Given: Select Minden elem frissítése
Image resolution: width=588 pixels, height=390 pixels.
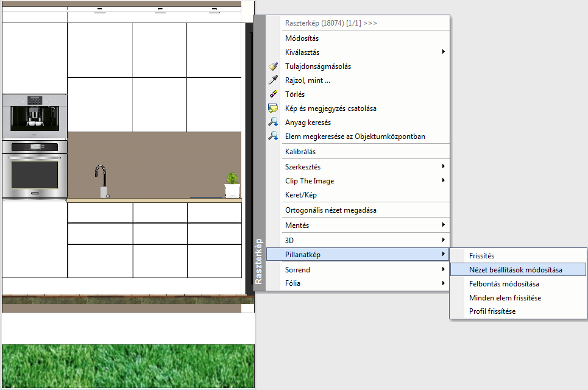Looking at the screenshot, I should point(505,298).
